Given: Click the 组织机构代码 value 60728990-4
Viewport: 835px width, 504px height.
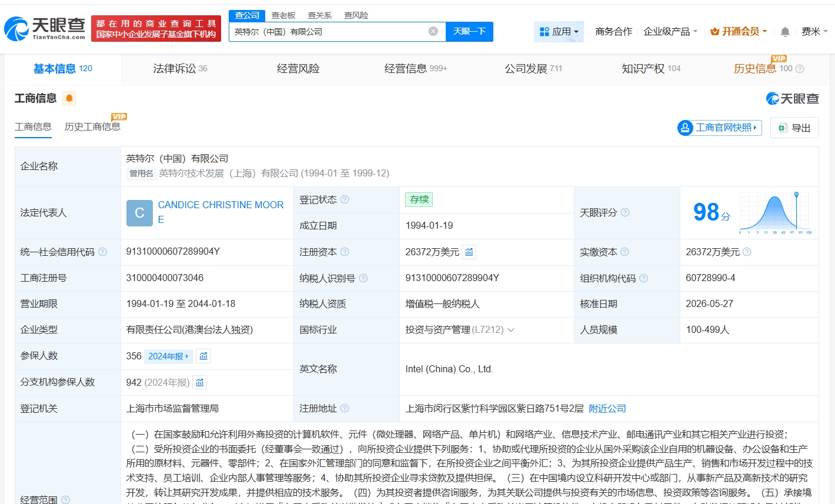Looking at the screenshot, I should pyautogui.click(x=710, y=278).
